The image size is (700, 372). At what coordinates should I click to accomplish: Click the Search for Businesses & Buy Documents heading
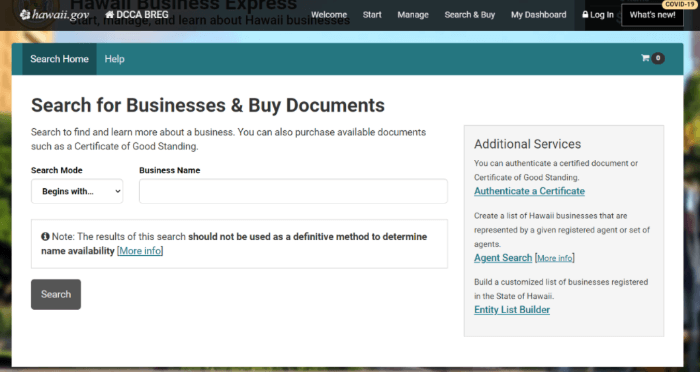click(x=208, y=105)
